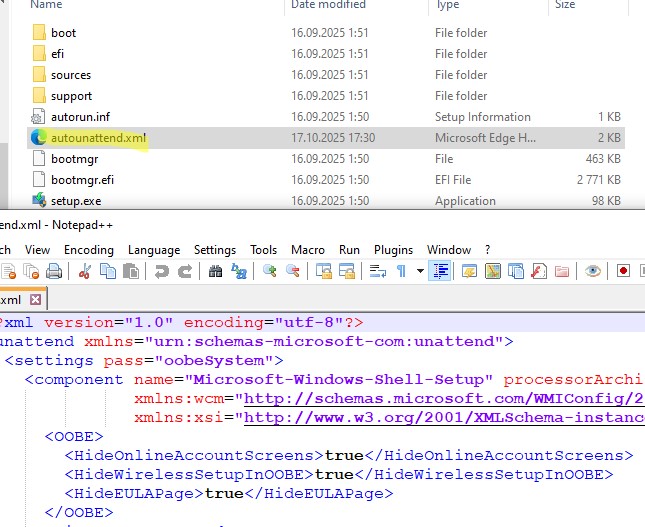This screenshot has height=527, width=645.
Task: Click the Paste clipboard icon
Action: (x=131, y=271)
